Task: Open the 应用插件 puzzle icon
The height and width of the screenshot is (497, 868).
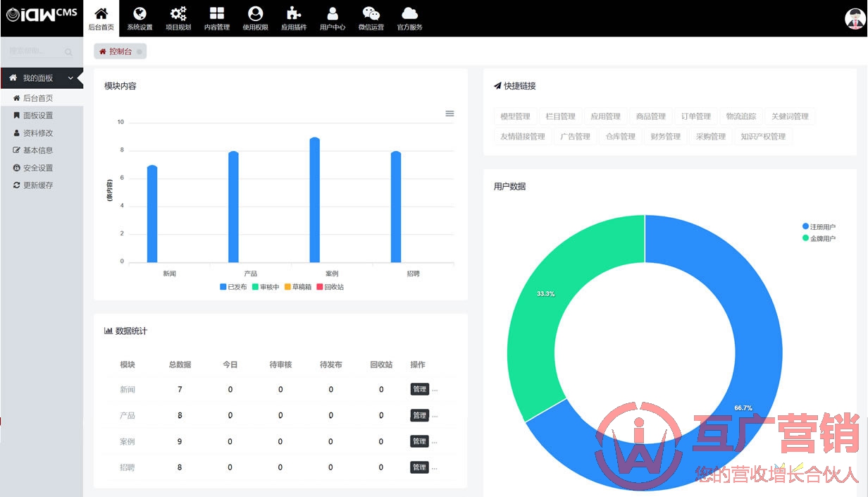Action: tap(294, 14)
